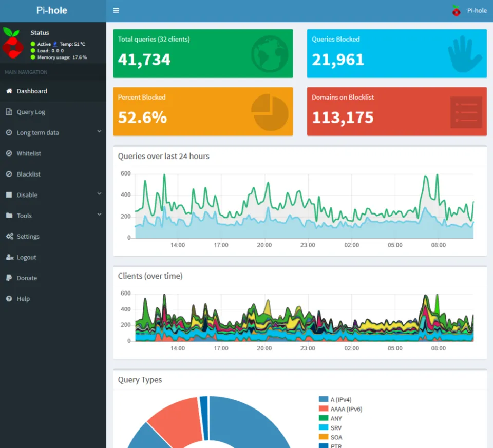Viewport: 493px width, 448px height.
Task: Open the Settings page
Action: coord(53,236)
